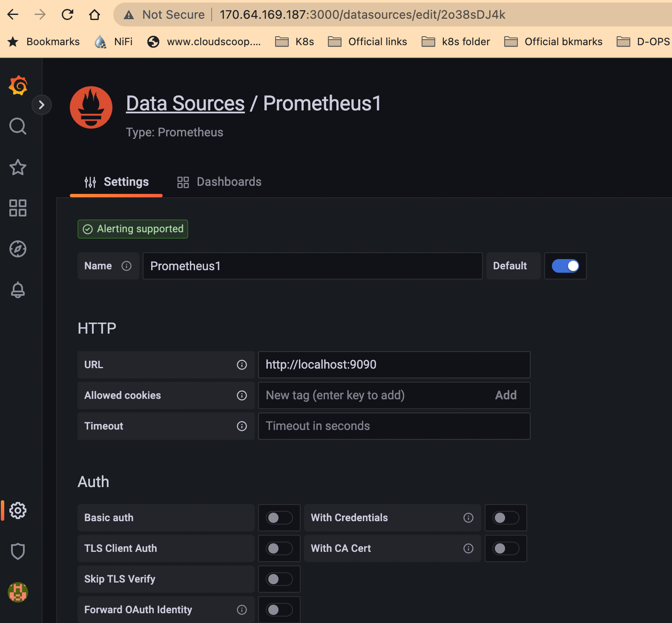Open the Bookmarks star in bookmarks bar

pos(13,42)
